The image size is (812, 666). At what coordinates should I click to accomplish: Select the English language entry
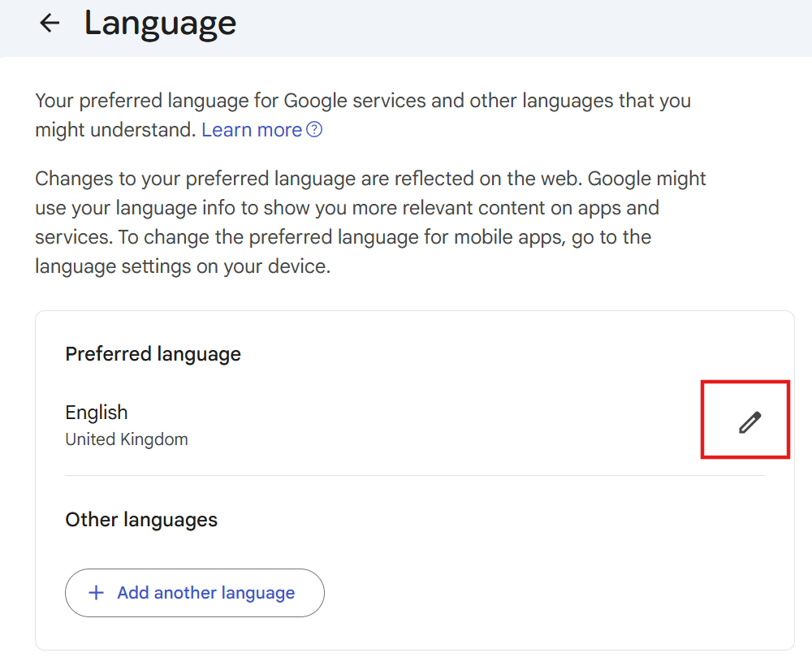[97, 413]
